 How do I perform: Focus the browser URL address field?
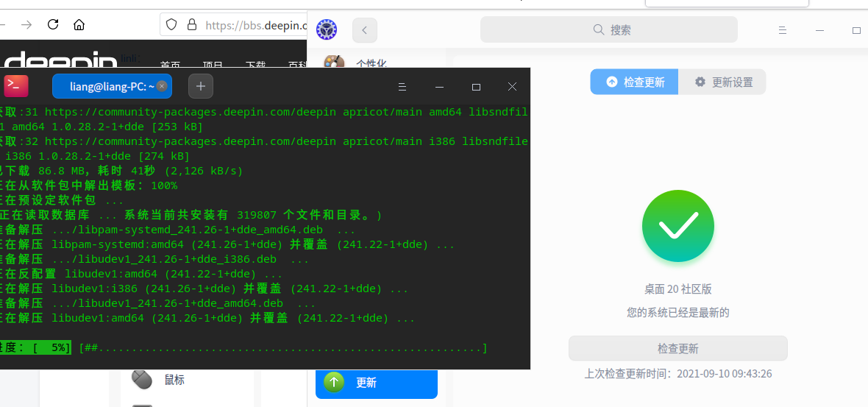tap(234, 24)
